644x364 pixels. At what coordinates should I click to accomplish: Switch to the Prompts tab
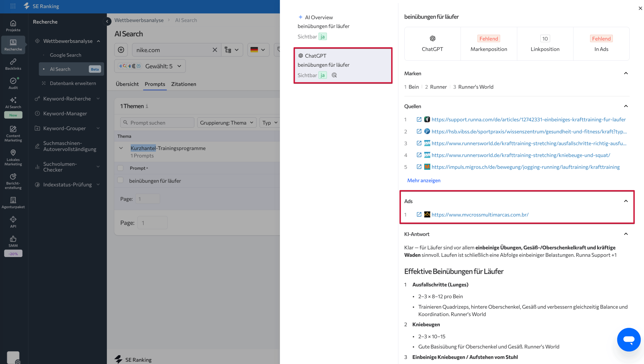(x=155, y=84)
